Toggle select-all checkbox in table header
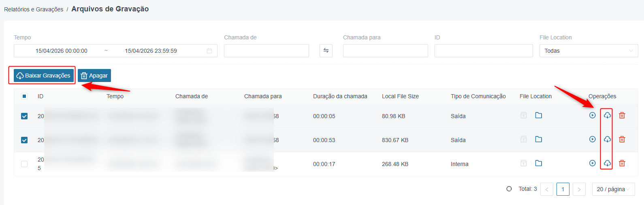Viewport: 644px width, 205px height. [x=24, y=96]
